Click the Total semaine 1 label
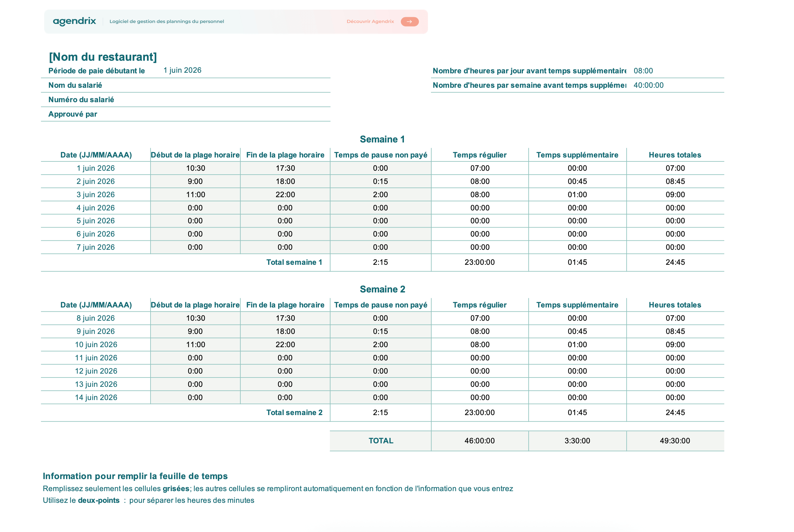This screenshot has height=532, width=794. click(294, 262)
